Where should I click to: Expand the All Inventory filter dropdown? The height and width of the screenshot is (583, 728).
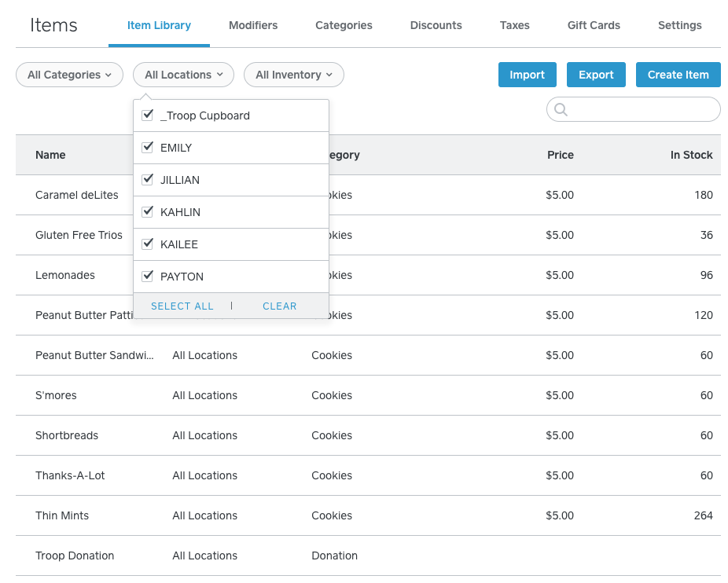click(293, 75)
